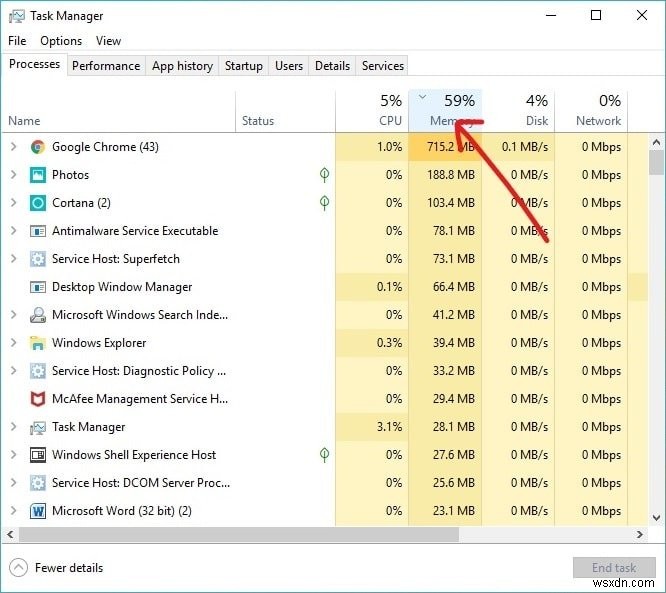Expand Service Host: Superfetch
This screenshot has height=593, width=666.
[14, 259]
